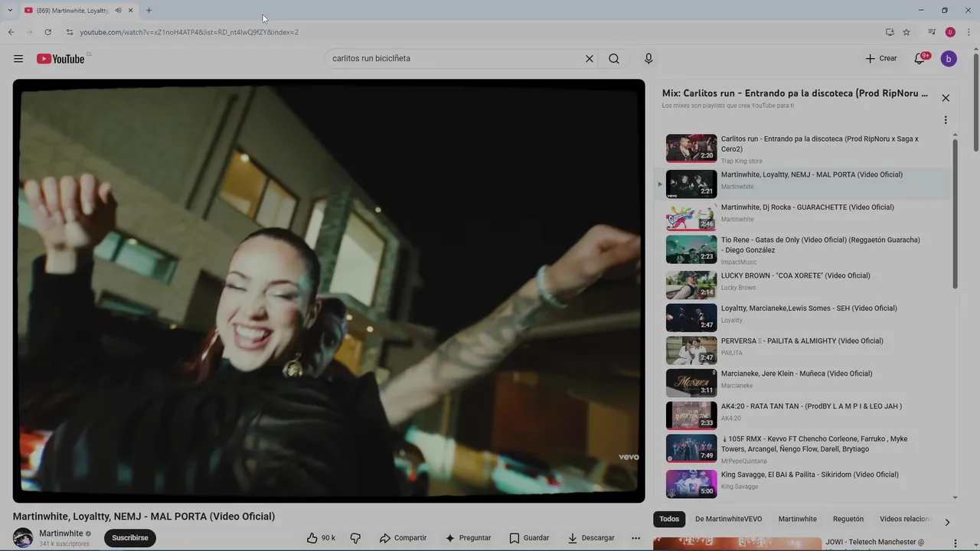The height and width of the screenshot is (551, 980).
Task: Play Tio Rene Gatas de Only
Action: tap(802, 249)
